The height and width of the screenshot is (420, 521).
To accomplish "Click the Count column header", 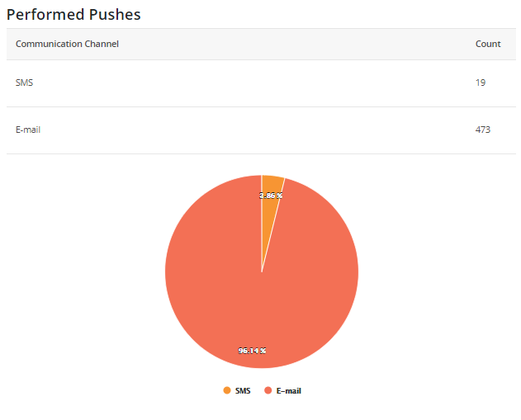I will [x=488, y=44].
